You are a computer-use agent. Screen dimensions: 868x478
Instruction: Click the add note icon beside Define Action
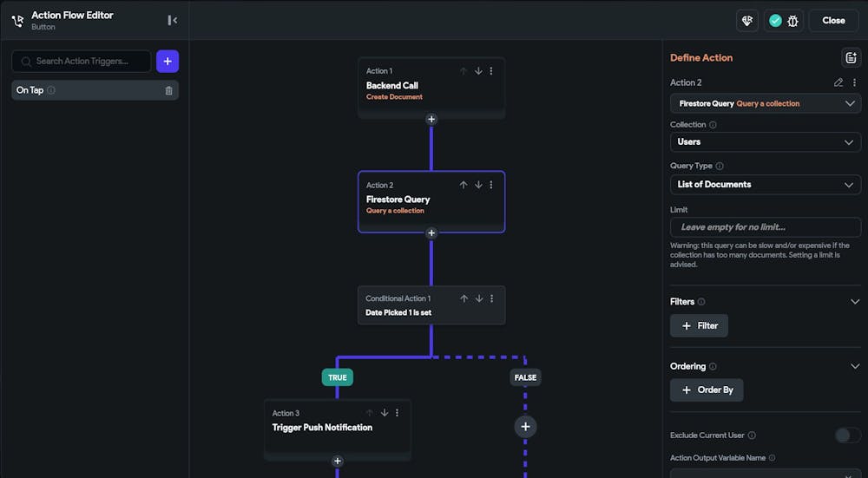coord(851,58)
